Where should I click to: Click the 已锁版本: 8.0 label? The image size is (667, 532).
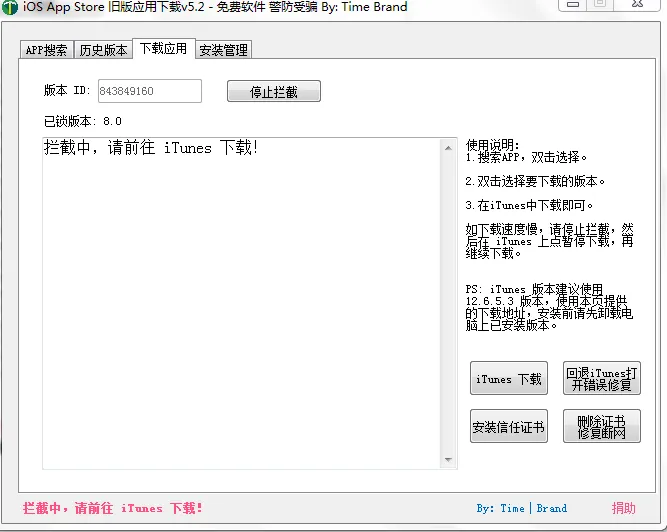click(x=83, y=121)
